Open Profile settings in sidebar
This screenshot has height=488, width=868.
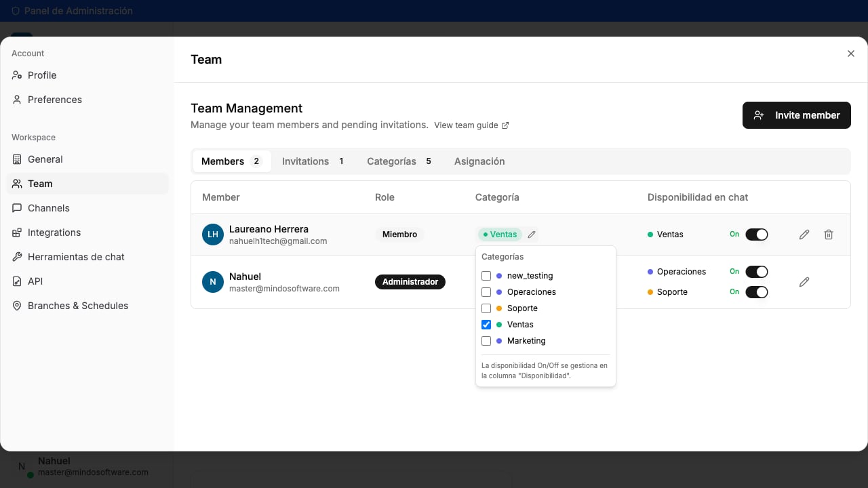[x=87, y=75]
